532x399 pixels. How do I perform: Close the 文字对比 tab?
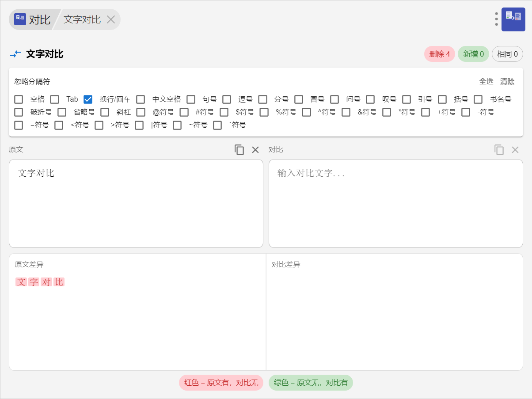click(111, 19)
